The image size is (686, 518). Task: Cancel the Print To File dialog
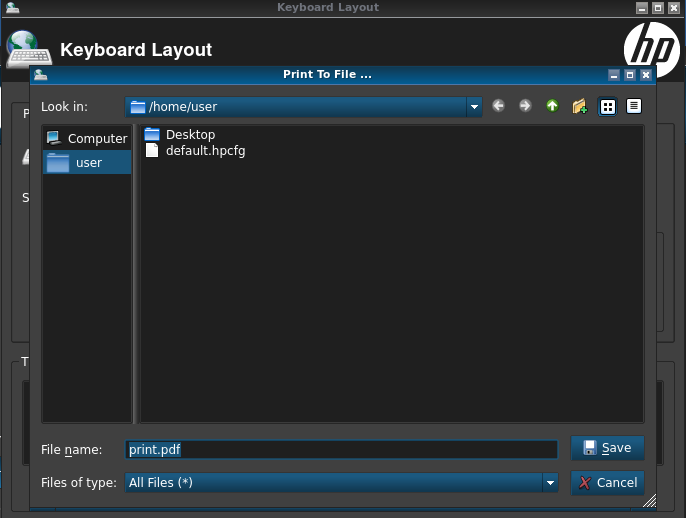(607, 483)
